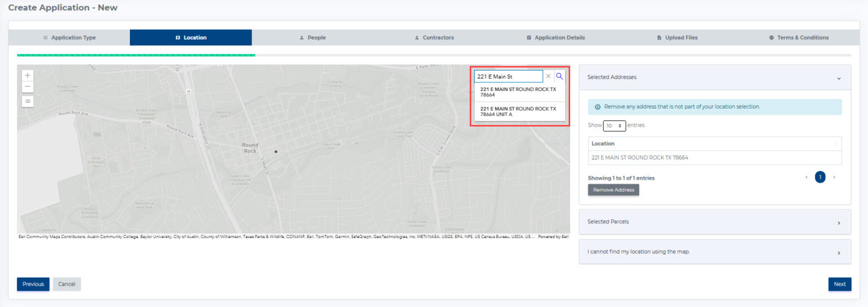Go to the Upload Files tab
The height and width of the screenshot is (307, 868).
pos(677,38)
